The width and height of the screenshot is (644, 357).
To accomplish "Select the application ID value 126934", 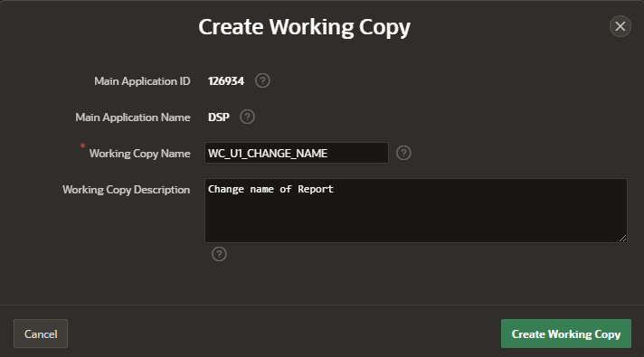I will [226, 81].
